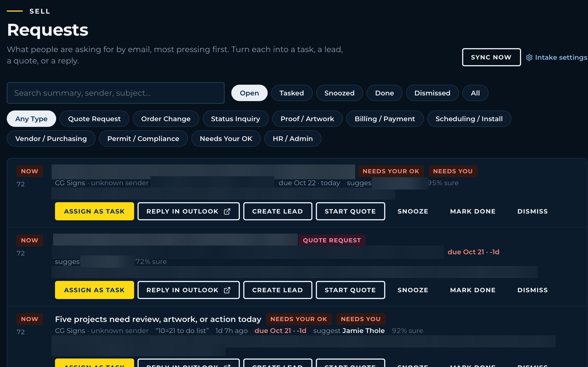Click 'Needs Your OK' badge on first request
Screen dimensions: 588x367
pos(391,171)
